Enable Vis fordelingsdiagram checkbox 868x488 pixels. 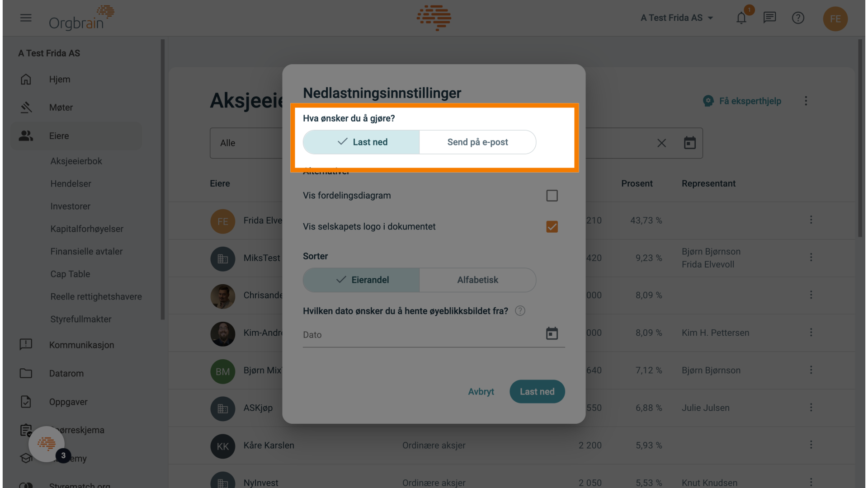(552, 195)
